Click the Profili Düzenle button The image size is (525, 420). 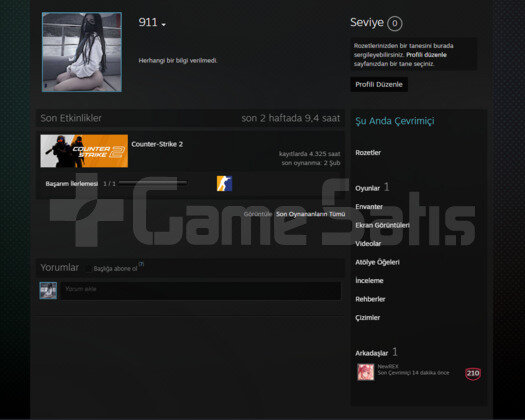click(379, 84)
